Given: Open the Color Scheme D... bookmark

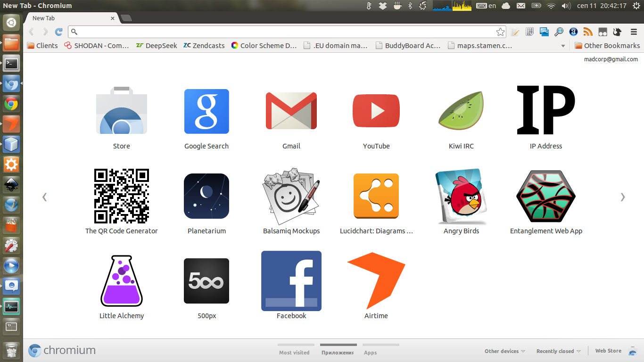Looking at the screenshot, I should [x=264, y=46].
